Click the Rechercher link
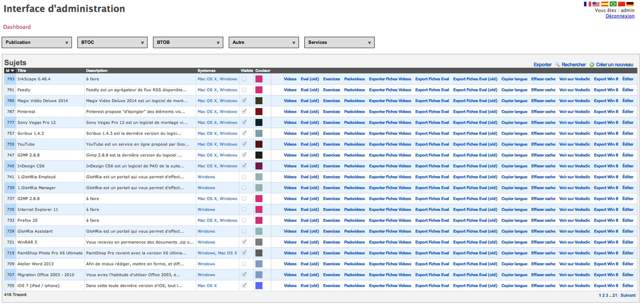Image resolution: width=644 pixels, height=307 pixels. tap(574, 64)
